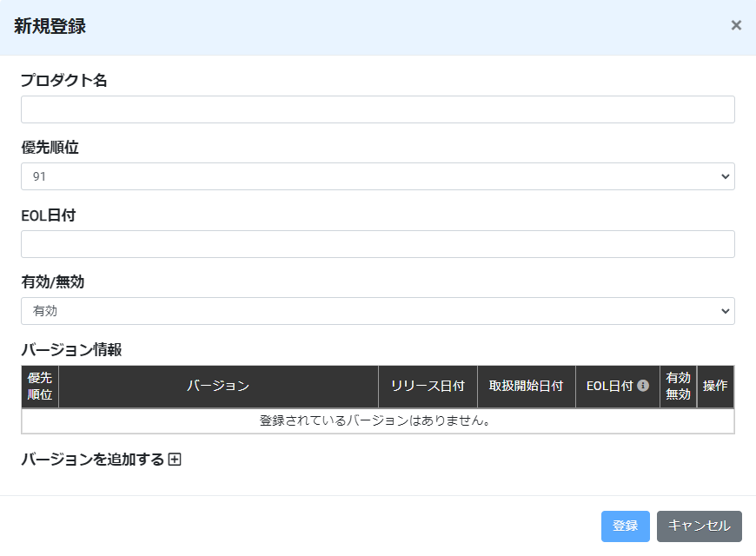Click the 新規登録 dialog title

(50, 26)
